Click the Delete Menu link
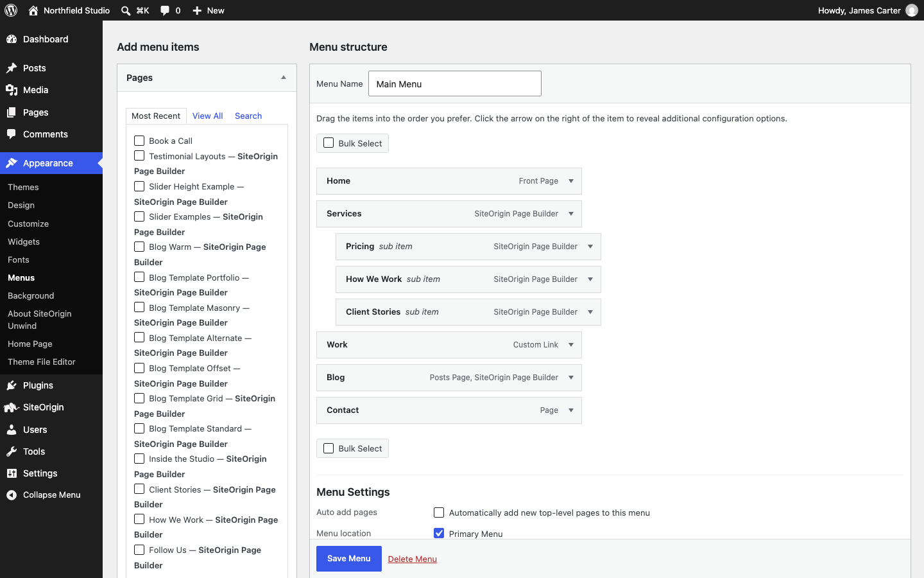This screenshot has width=924, height=578. pyautogui.click(x=413, y=559)
